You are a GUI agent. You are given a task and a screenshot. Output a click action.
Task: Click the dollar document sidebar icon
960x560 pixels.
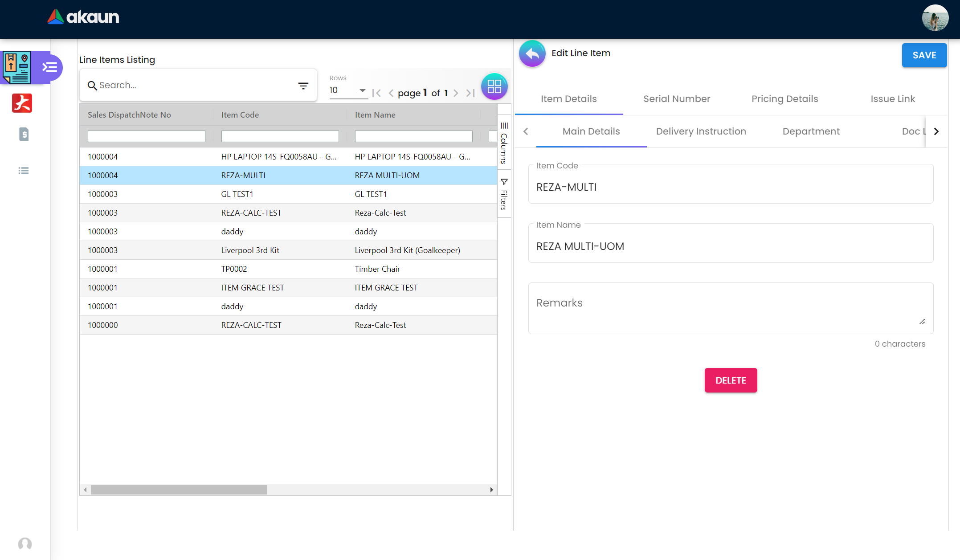click(x=24, y=134)
